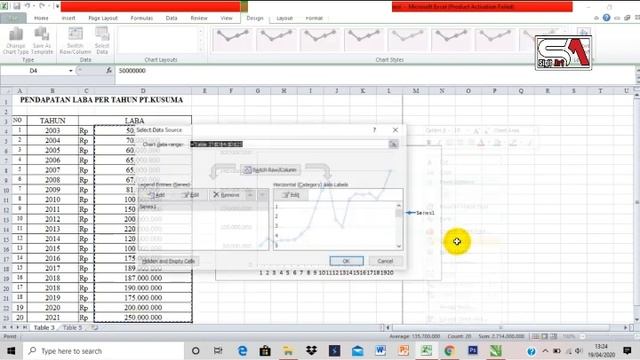This screenshot has width=640, height=360.
Task: Click move series down arrow in dialog
Action: (x=263, y=195)
